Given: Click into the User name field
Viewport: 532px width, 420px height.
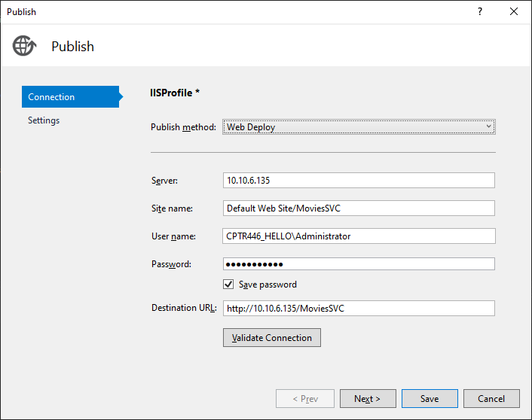Looking at the screenshot, I should click(x=359, y=236).
